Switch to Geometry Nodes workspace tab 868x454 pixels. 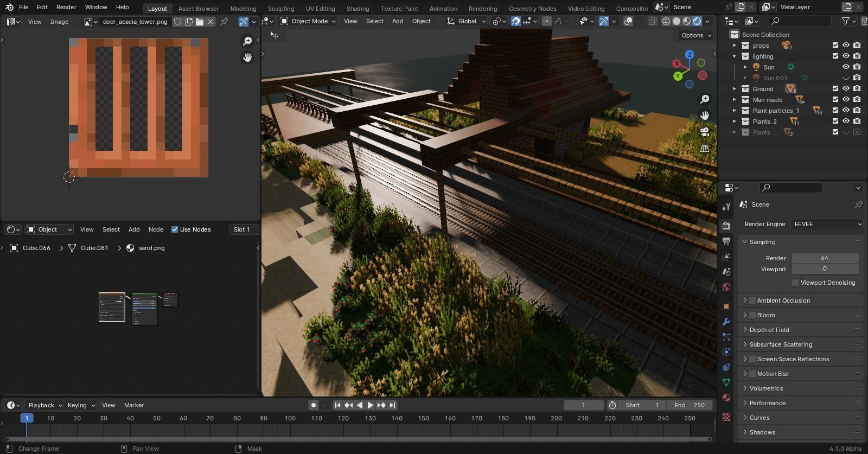(x=532, y=8)
